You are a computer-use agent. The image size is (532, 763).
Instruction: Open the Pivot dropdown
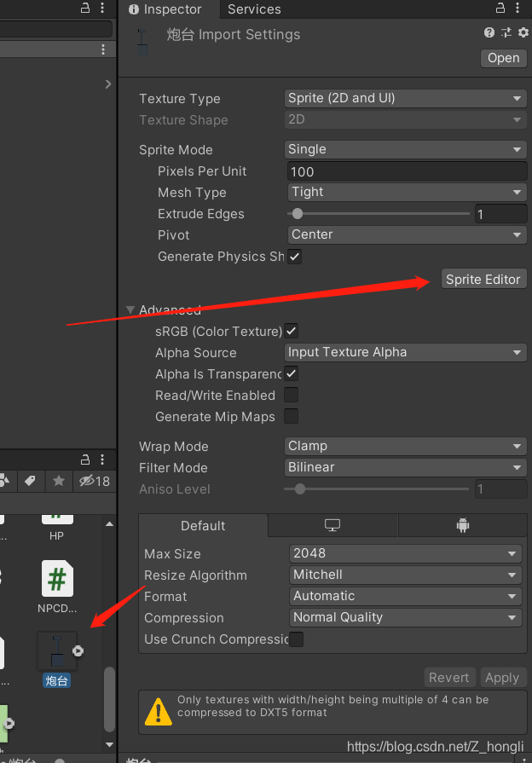tap(407, 234)
